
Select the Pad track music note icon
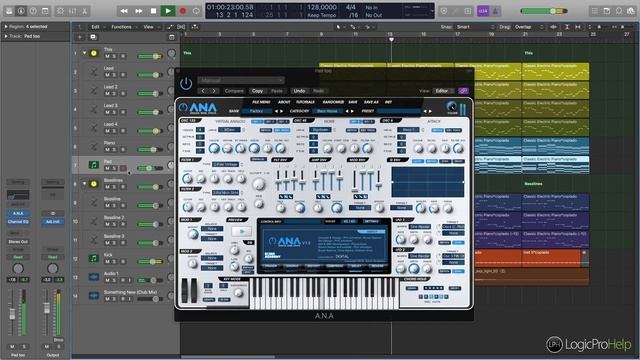point(94,165)
